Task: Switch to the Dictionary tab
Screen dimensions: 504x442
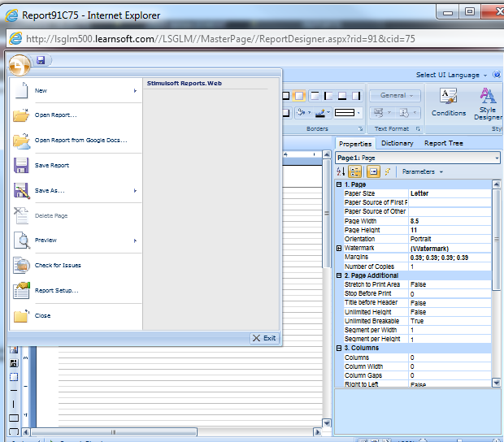Action: point(398,143)
